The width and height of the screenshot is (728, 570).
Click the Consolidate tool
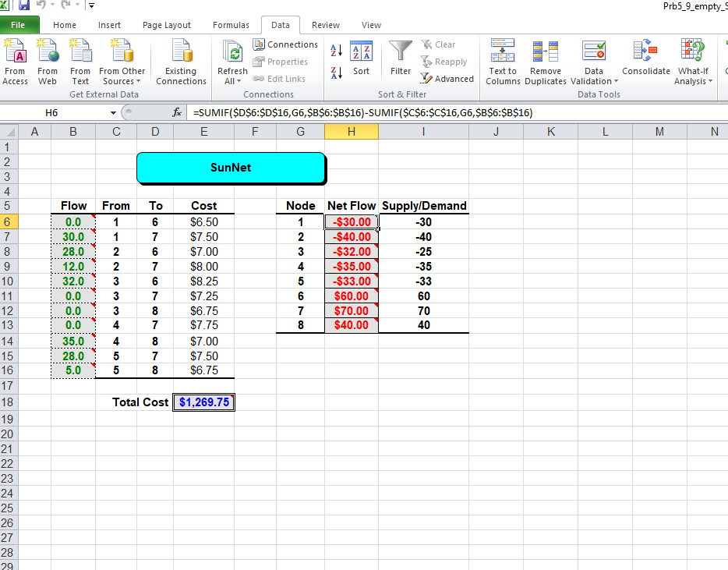[x=646, y=58]
